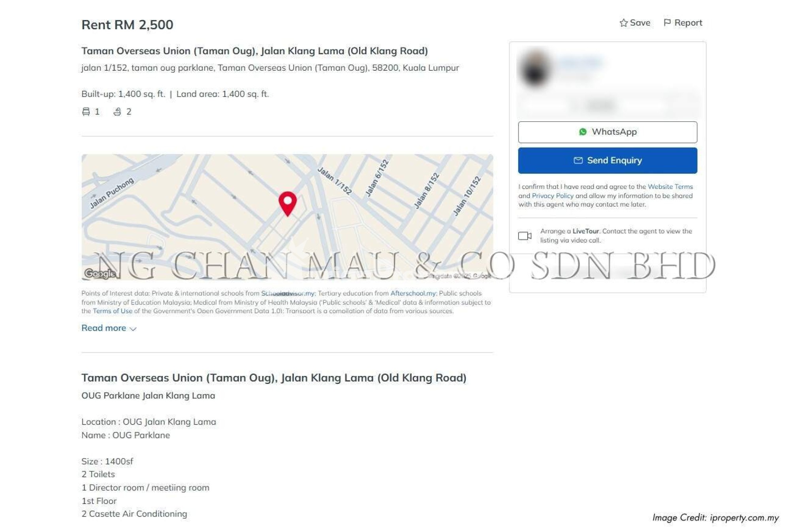Open the WhatsApp contact button

click(608, 132)
